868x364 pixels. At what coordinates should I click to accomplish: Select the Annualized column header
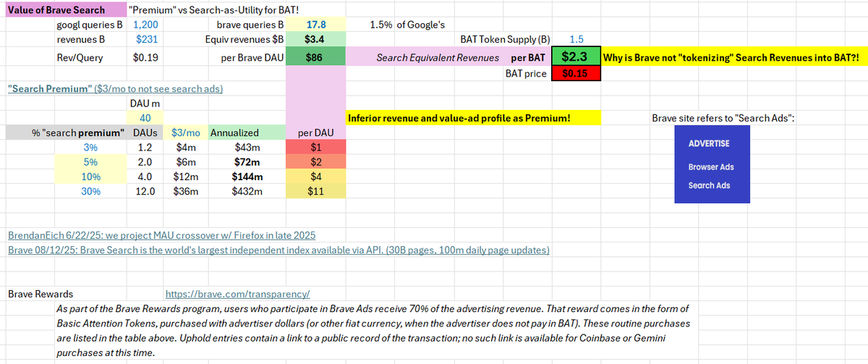246,132
